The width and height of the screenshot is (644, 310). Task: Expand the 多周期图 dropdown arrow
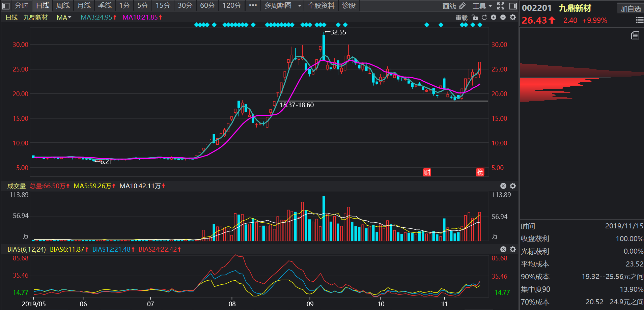pyautogui.click(x=299, y=6)
